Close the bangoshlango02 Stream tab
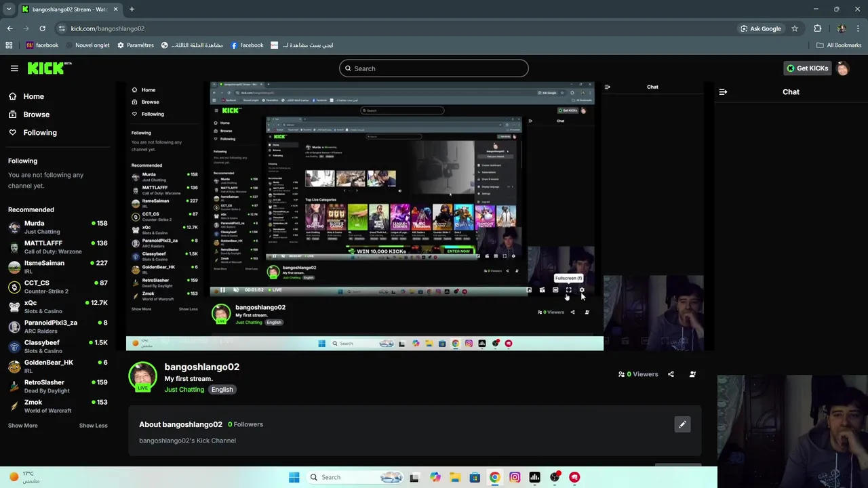868x488 pixels. click(115, 9)
